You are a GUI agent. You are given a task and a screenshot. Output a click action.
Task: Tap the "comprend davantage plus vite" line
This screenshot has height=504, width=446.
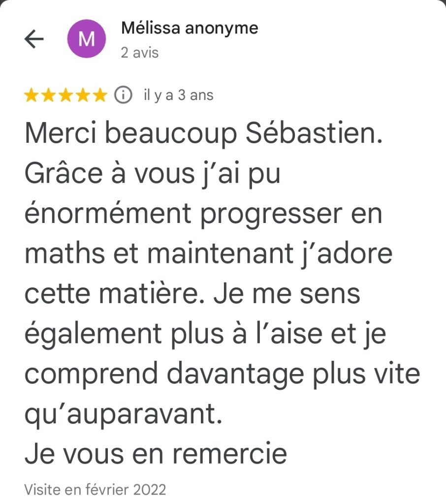pos(222,374)
